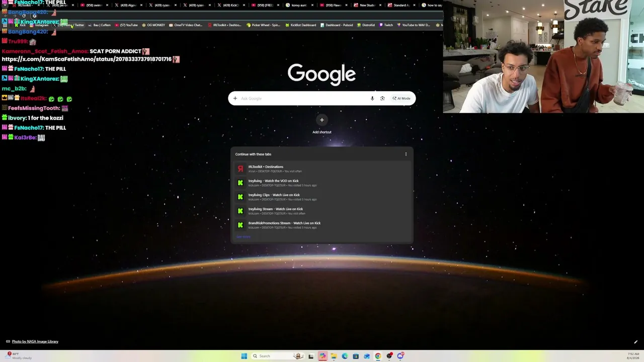Click See more under suggested tabs

click(243, 237)
